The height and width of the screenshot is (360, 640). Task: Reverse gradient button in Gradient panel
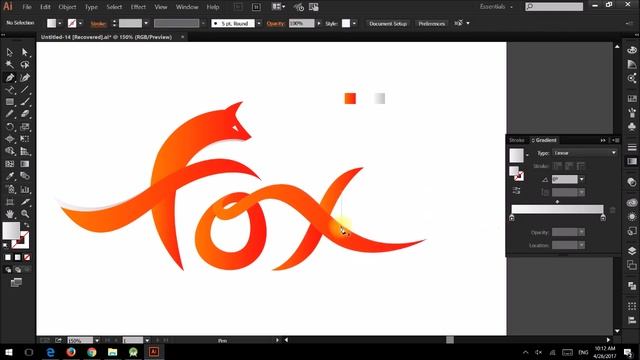click(516, 190)
